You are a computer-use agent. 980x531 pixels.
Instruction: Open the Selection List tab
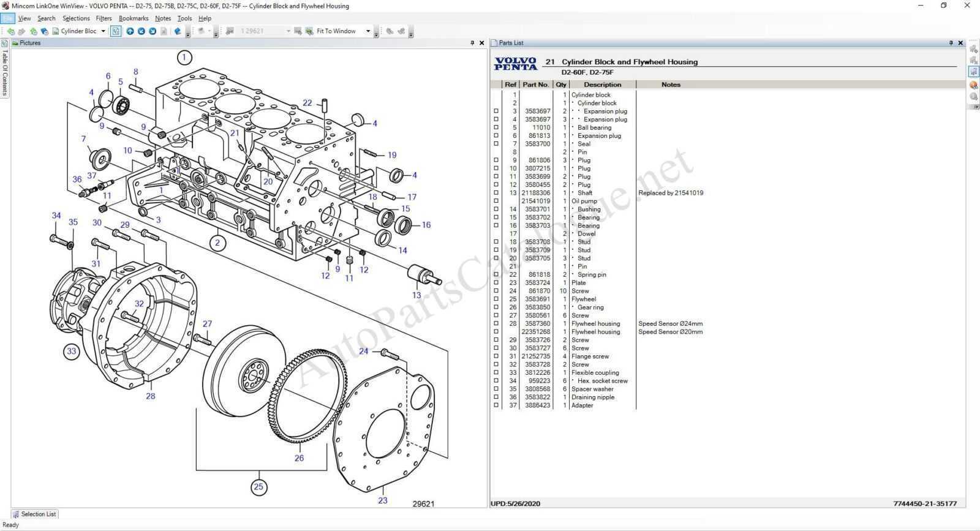coord(34,514)
